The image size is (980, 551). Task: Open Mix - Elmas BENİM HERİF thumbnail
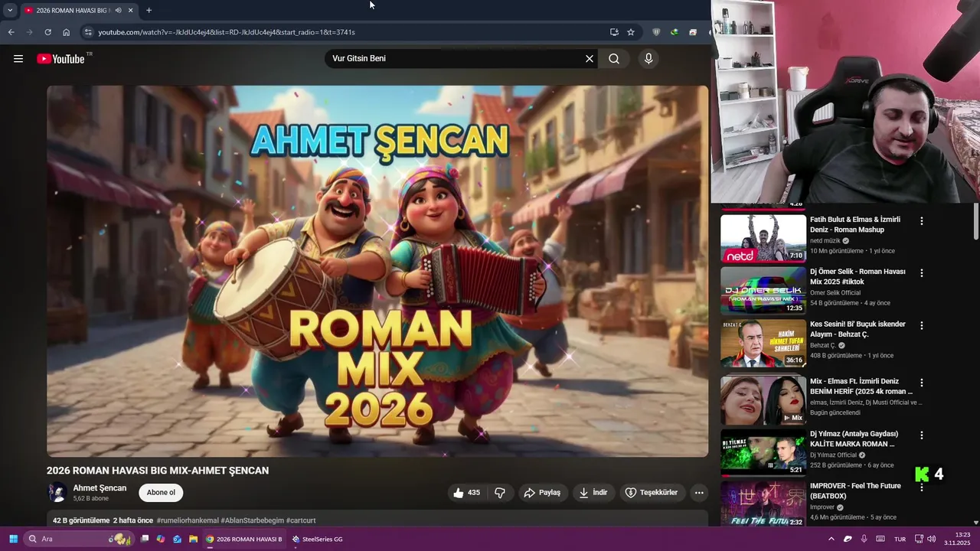pos(763,400)
